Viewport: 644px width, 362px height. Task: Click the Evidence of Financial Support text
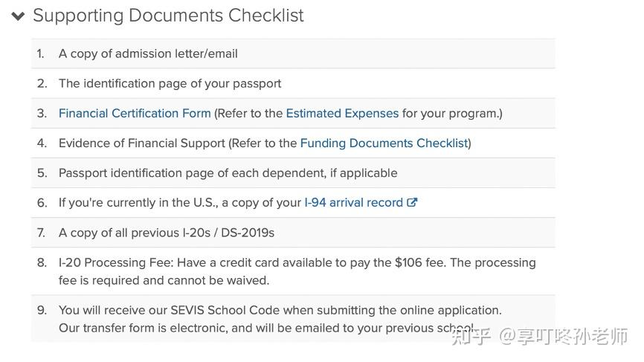pyautogui.click(x=141, y=143)
